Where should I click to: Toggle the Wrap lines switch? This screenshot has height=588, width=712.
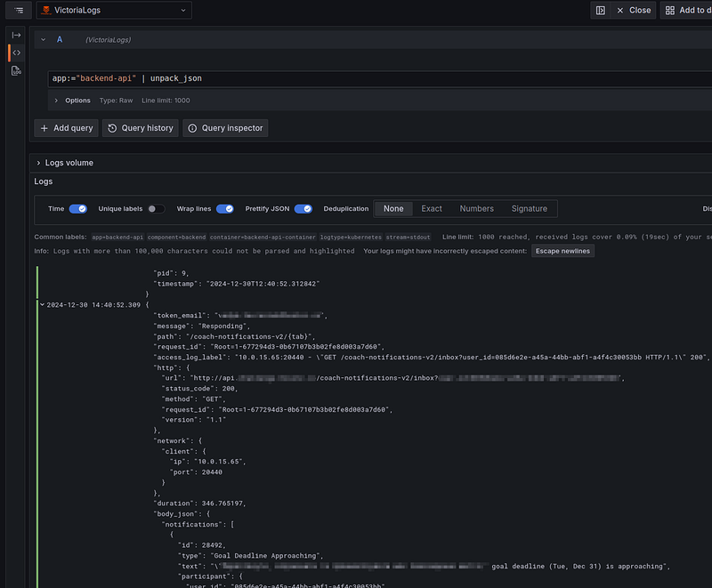click(x=224, y=209)
